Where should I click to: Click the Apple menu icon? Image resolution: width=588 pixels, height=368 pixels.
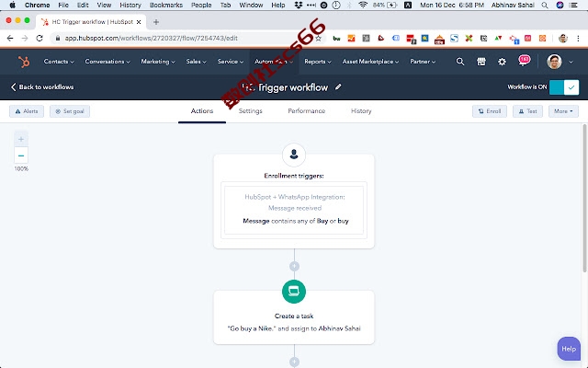[x=12, y=5]
